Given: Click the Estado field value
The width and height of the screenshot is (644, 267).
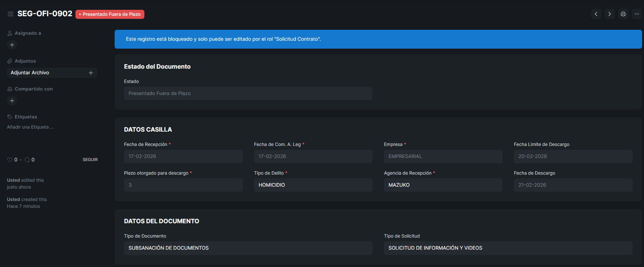Looking at the screenshot, I should coord(248,93).
